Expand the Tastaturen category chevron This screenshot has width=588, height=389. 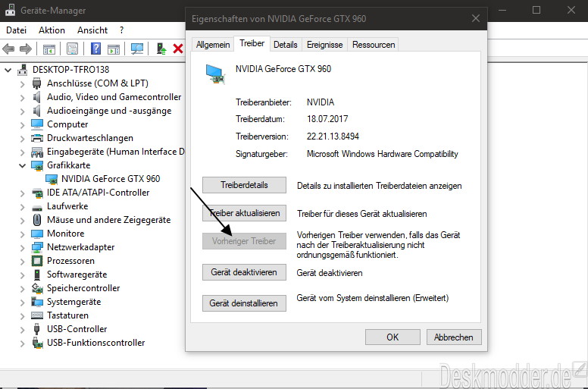click(23, 316)
